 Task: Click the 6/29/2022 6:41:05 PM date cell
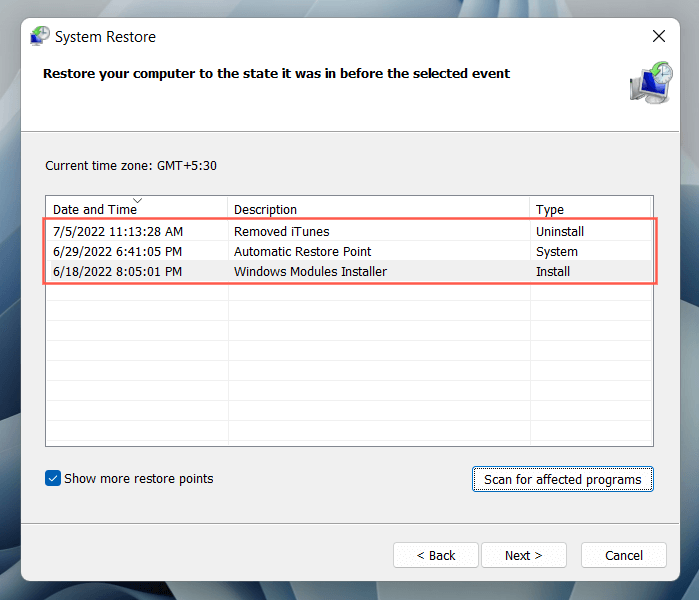coord(118,252)
